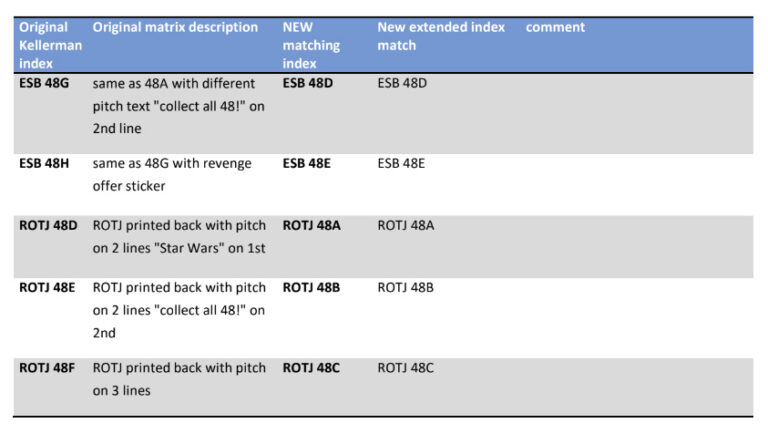The width and height of the screenshot is (768, 434).
Task: Select the empty comment cell for ESB 48G
Action: (x=637, y=114)
